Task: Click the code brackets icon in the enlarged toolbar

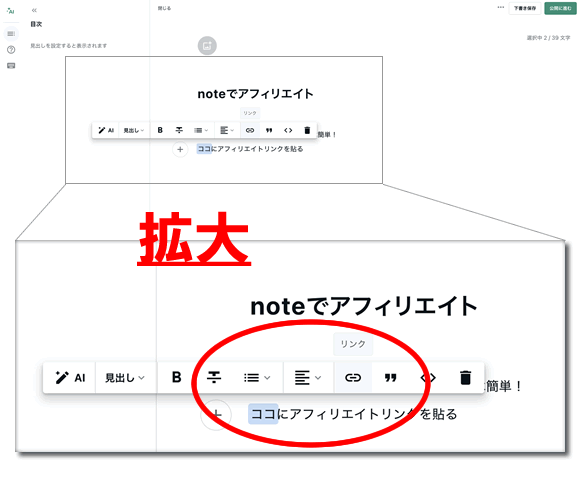Action: pyautogui.click(x=428, y=378)
